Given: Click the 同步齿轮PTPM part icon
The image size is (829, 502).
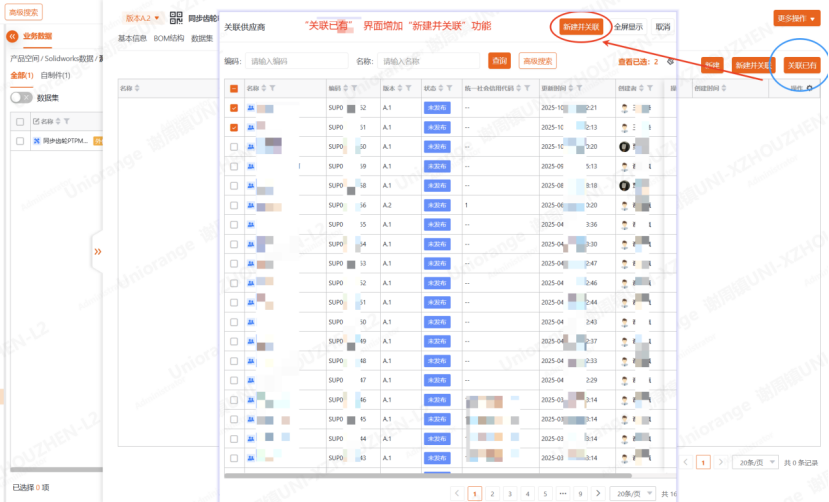Looking at the screenshot, I should pos(36,141).
